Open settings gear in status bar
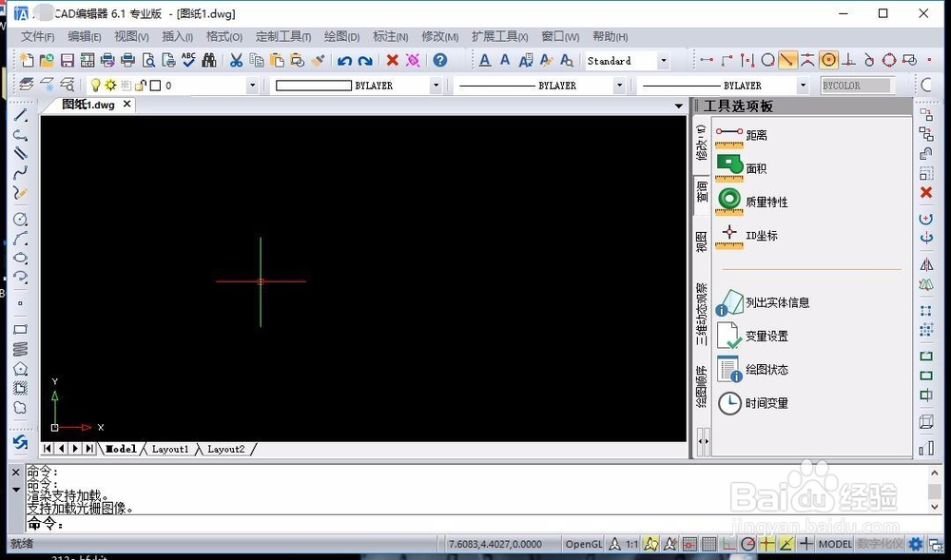951x560 pixels. coord(916,544)
